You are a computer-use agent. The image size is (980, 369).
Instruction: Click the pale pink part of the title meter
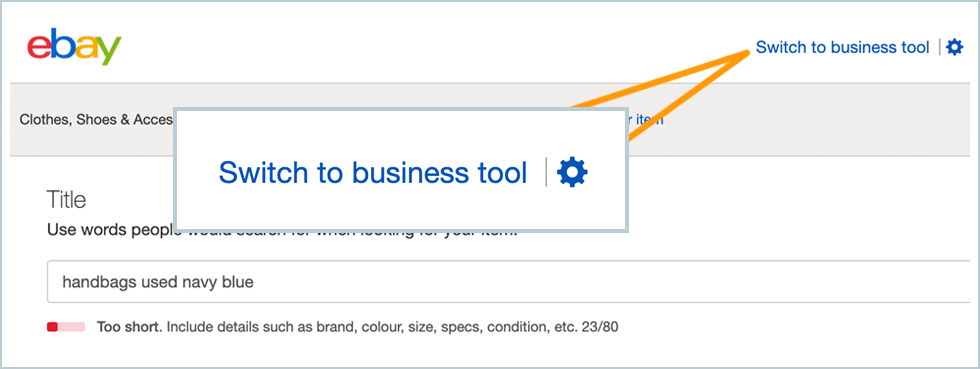tap(71, 326)
